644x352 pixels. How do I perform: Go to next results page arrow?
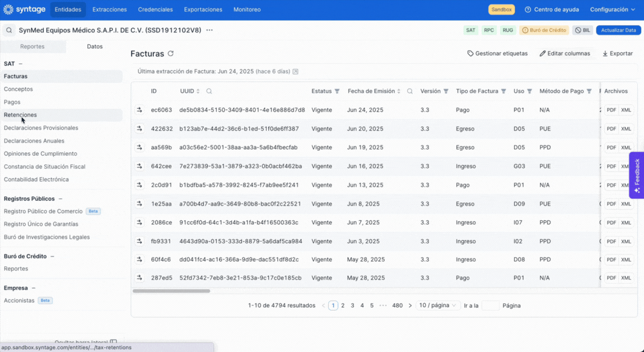(410, 305)
